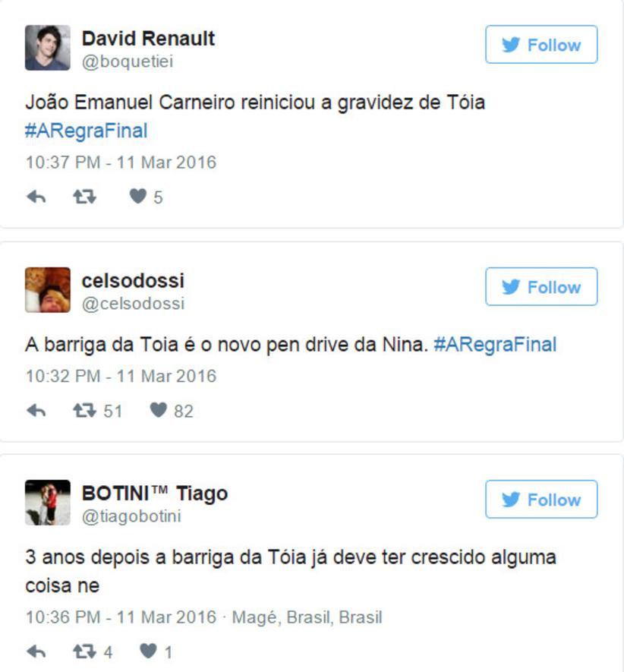Open David Renault's profile picture
The height and width of the screenshot is (672, 624).
click(x=48, y=48)
